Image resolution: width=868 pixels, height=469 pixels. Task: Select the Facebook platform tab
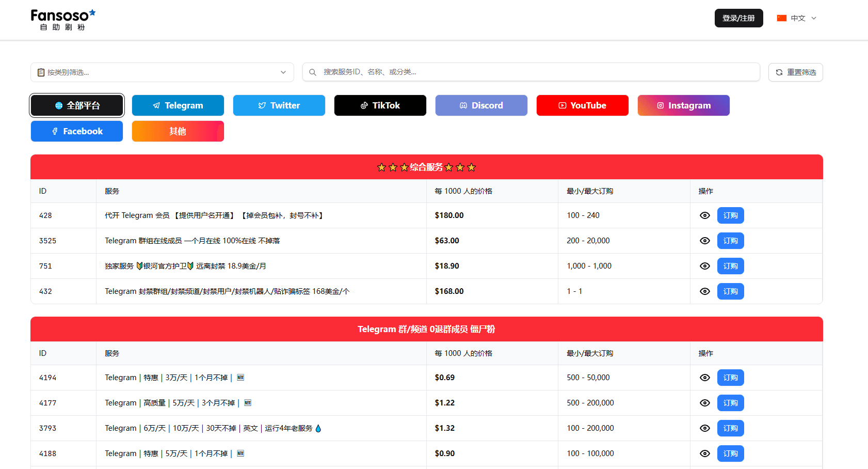tap(77, 131)
